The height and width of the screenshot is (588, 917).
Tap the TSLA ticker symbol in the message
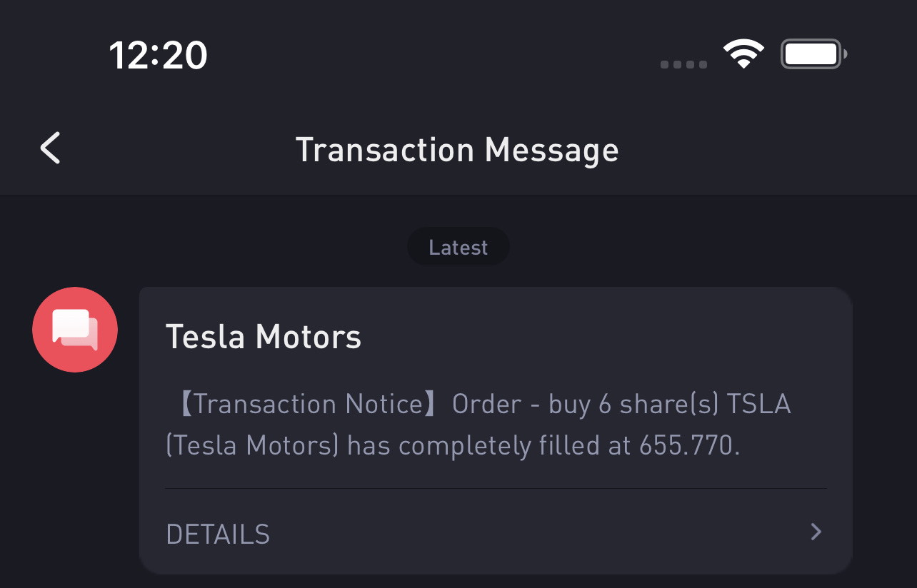(758, 405)
